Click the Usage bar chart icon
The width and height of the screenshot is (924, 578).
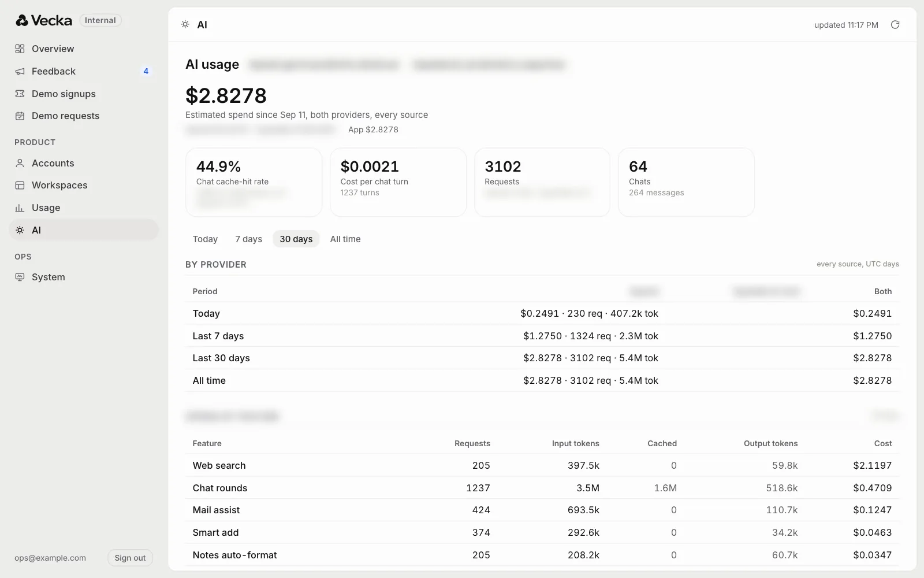[x=20, y=208]
